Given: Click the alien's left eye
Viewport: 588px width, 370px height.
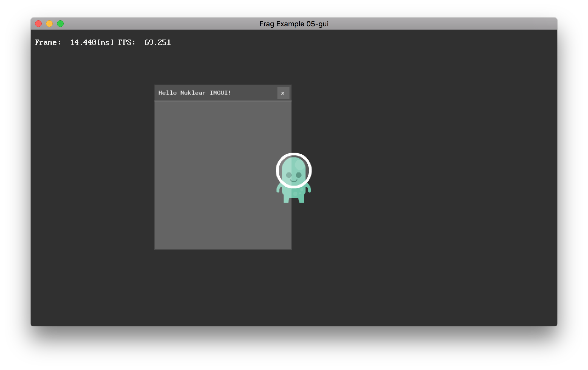Looking at the screenshot, I should coord(289,175).
